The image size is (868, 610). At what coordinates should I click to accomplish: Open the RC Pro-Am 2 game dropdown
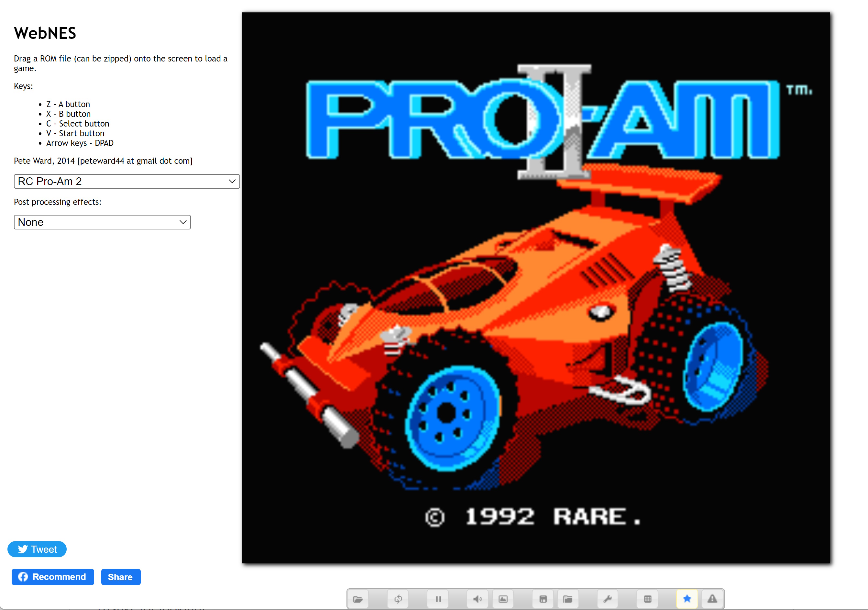pos(126,182)
